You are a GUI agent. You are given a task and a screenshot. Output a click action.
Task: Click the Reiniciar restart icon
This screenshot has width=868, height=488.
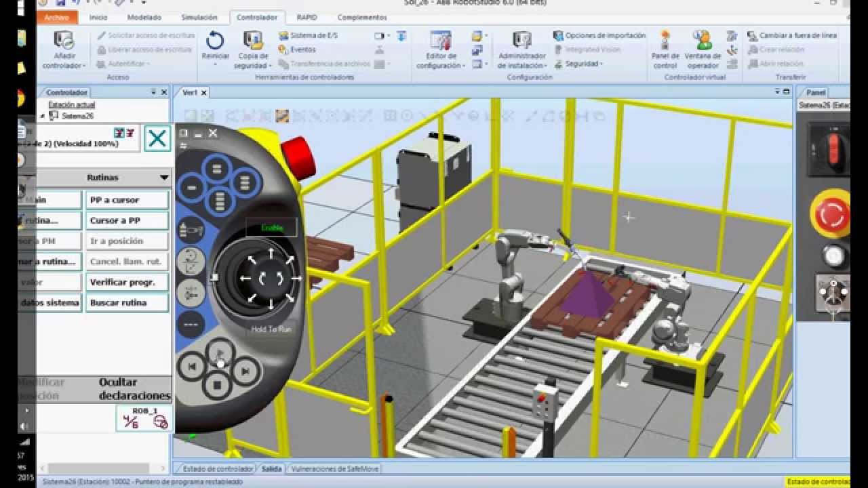click(215, 42)
